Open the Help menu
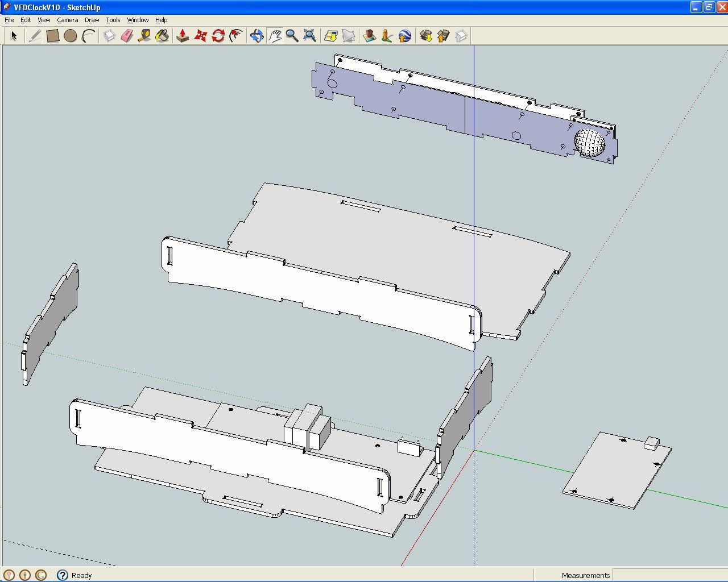 [x=162, y=20]
